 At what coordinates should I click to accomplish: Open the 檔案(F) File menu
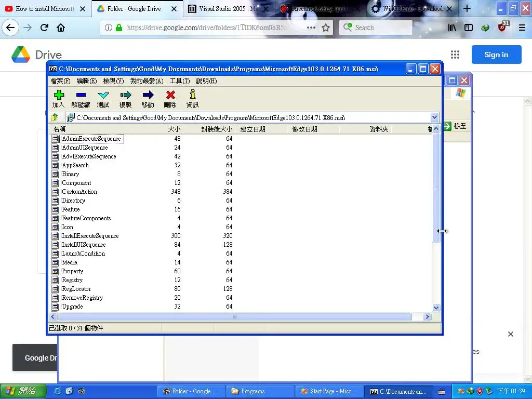point(60,81)
